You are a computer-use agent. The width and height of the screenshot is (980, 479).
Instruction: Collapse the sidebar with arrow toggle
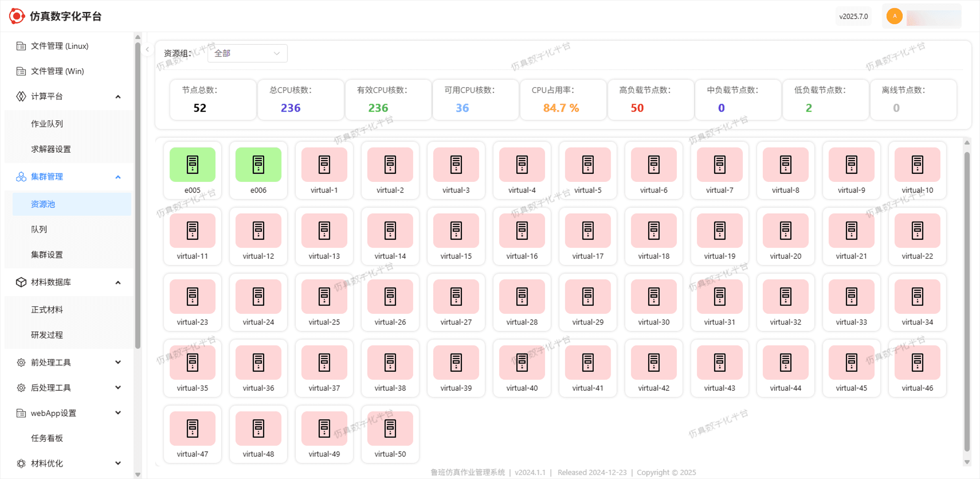(147, 50)
